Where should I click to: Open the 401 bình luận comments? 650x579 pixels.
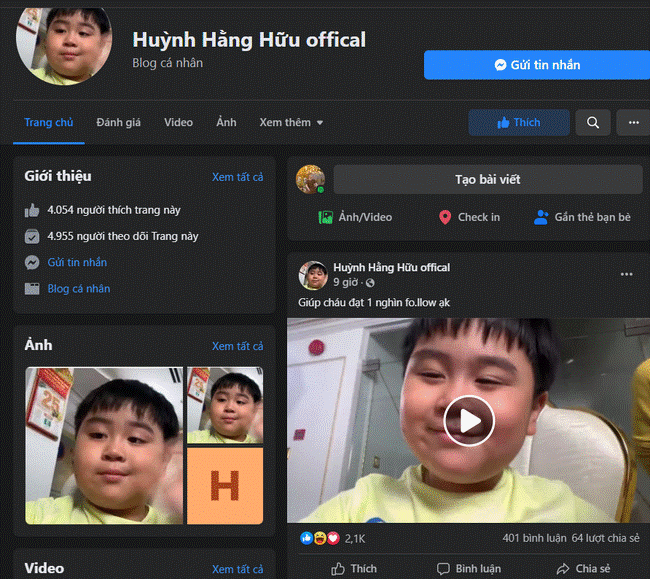534,538
